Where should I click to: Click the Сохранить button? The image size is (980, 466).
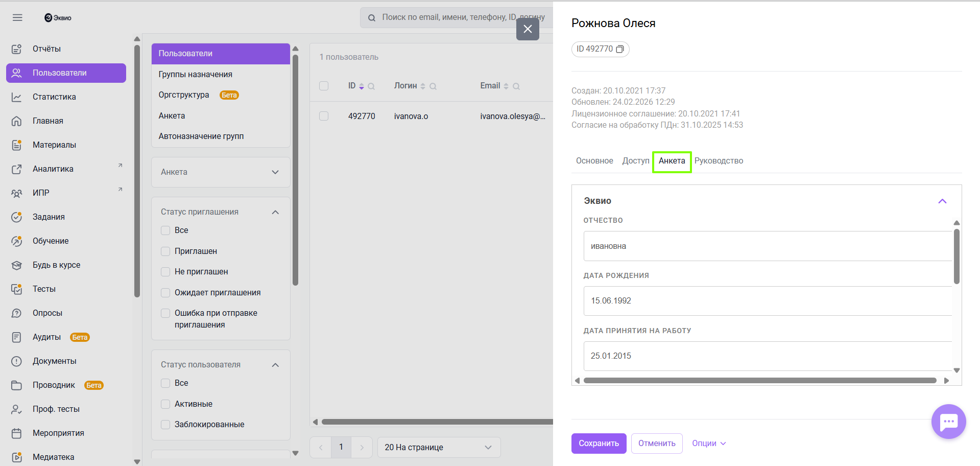point(599,444)
